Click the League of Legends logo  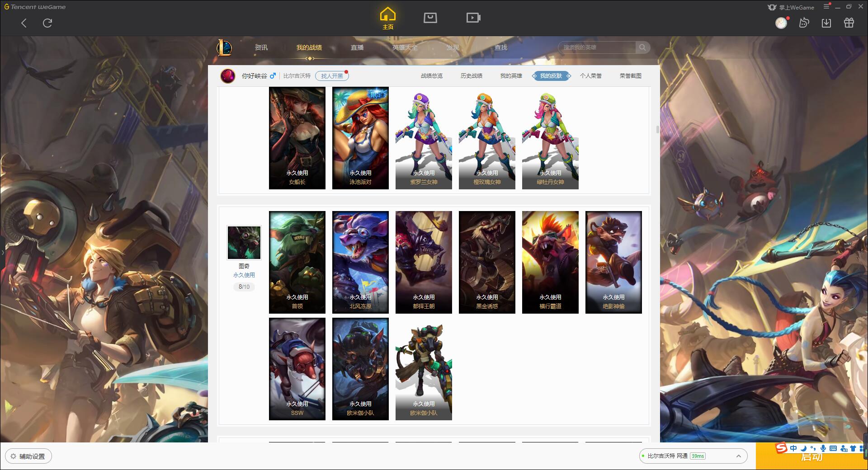tap(225, 47)
